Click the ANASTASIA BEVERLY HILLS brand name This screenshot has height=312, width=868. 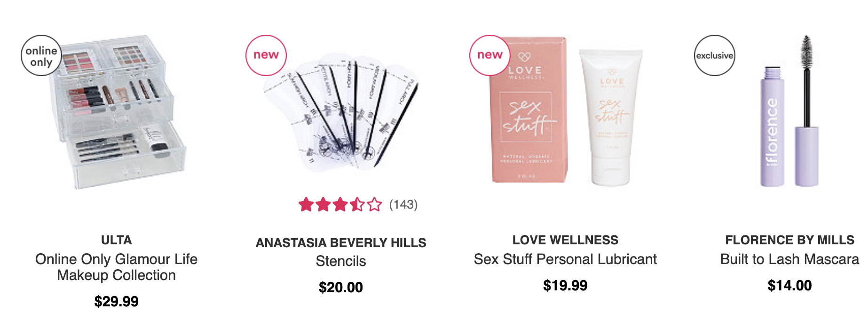[x=341, y=243]
